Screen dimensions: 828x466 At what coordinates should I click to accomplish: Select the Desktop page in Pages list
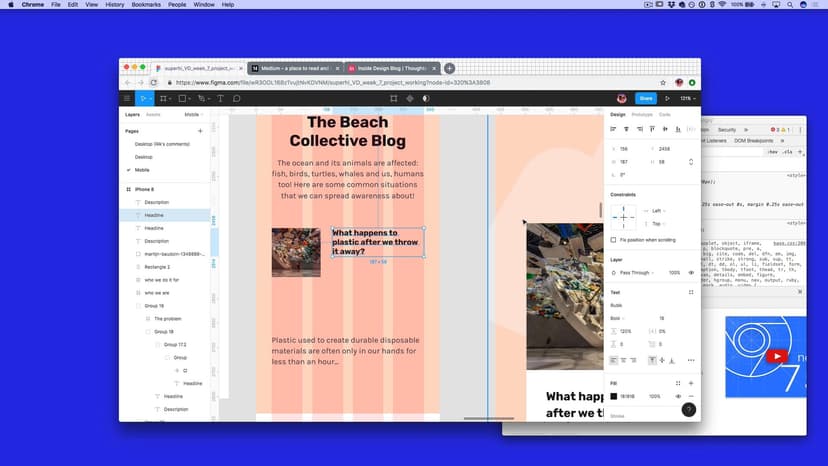pyautogui.click(x=144, y=157)
